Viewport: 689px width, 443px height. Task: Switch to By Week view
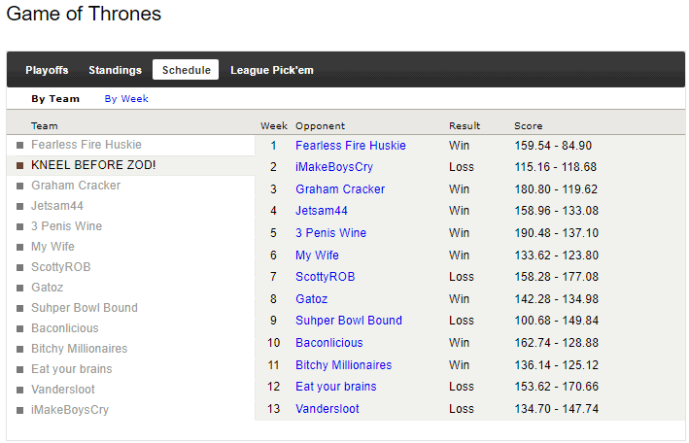pyautogui.click(x=126, y=99)
